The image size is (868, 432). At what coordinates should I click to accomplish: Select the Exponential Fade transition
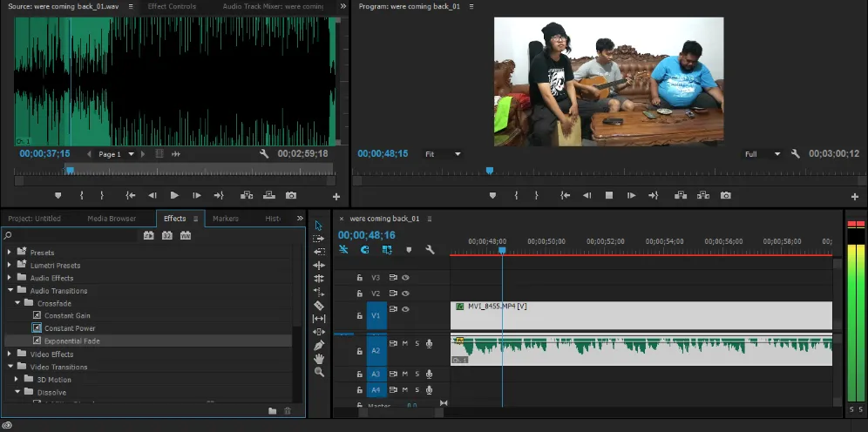72,341
